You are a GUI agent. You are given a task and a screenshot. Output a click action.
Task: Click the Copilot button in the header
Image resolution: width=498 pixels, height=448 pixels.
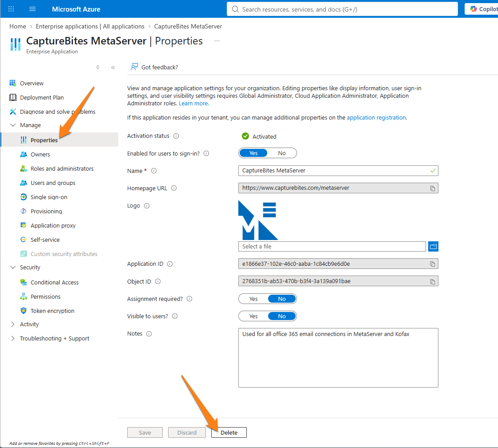(482, 9)
